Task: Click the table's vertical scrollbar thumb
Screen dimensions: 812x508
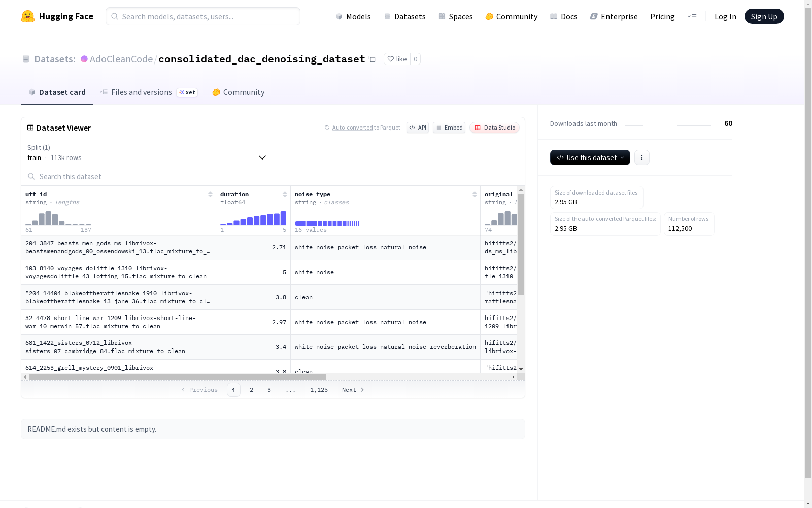Action: tap(521, 244)
